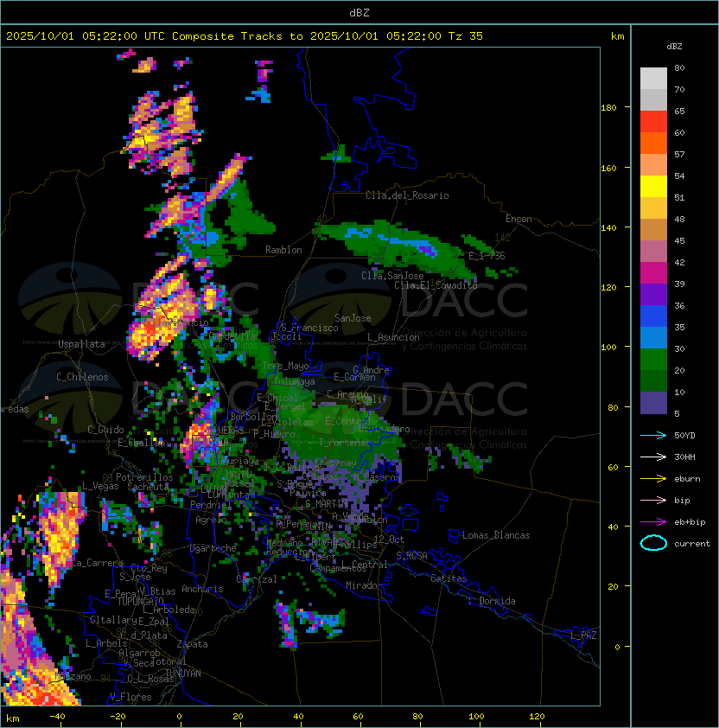This screenshot has width=719, height=728.
Task: Click the Uspallata map label
Action: point(81,344)
